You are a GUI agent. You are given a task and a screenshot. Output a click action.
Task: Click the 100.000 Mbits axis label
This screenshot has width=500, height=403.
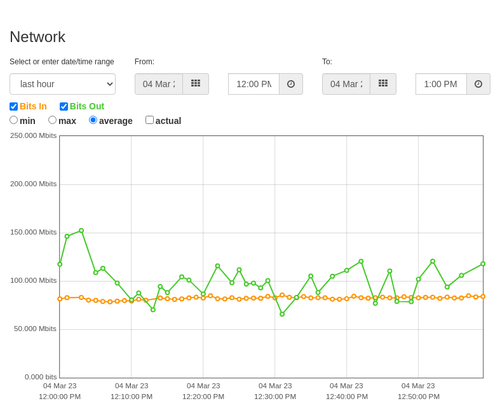click(x=33, y=280)
